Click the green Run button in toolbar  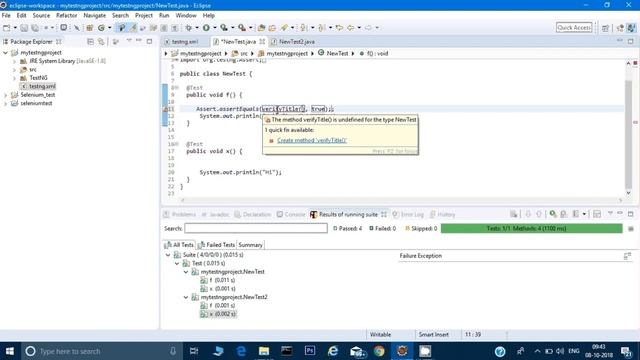pyautogui.click(x=206, y=28)
